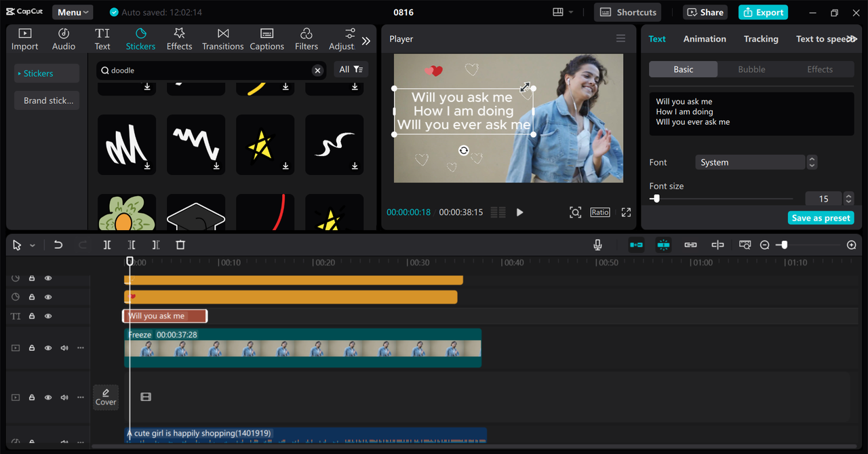The width and height of the screenshot is (868, 454).
Task: Open the Filters panel
Action: (x=306, y=39)
